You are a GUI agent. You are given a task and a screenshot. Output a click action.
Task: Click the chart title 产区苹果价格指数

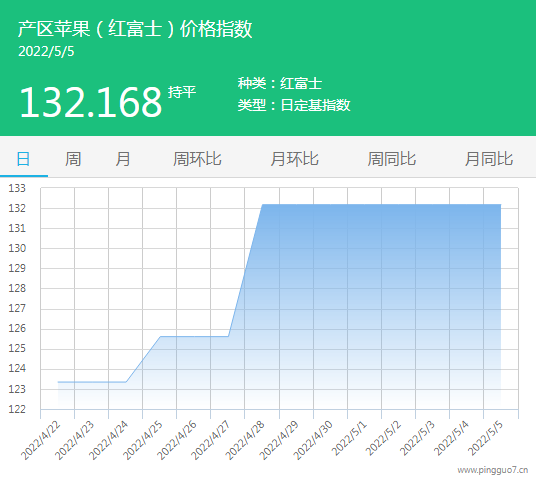click(135, 28)
